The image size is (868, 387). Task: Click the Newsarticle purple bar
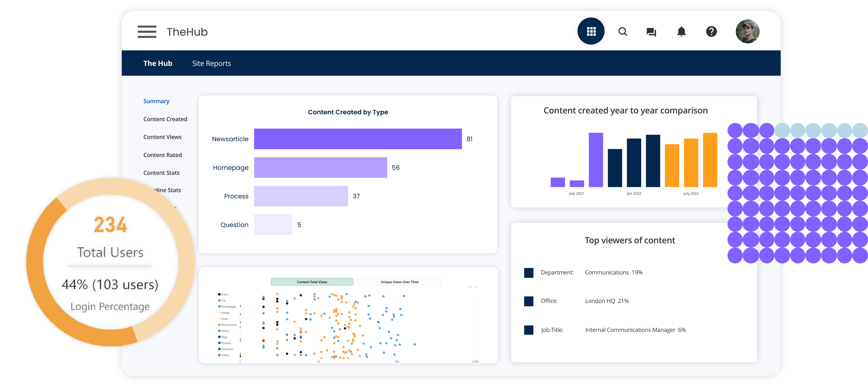pos(357,139)
